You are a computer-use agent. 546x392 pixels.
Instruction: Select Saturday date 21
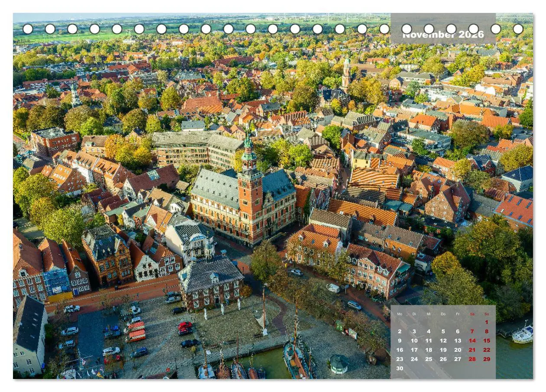(x=472, y=350)
